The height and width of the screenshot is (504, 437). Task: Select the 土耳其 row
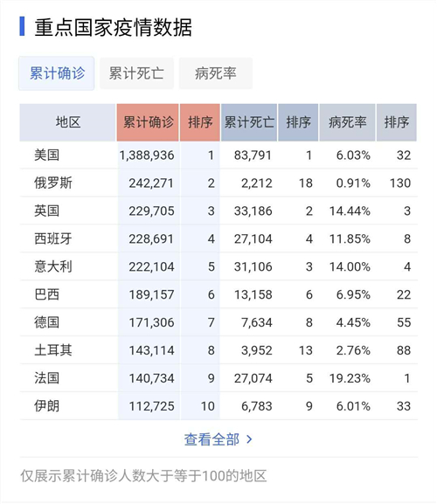(218, 350)
